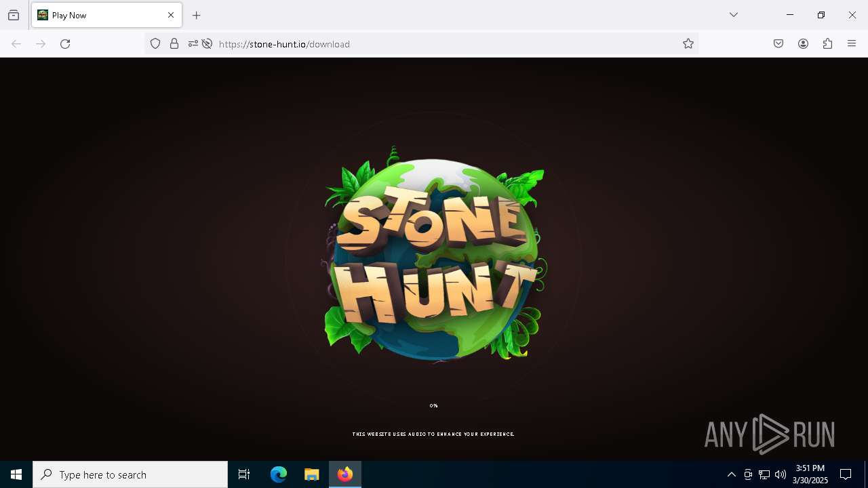The height and width of the screenshot is (488, 868).
Task: Click the taskbar search box
Action: pyautogui.click(x=130, y=474)
